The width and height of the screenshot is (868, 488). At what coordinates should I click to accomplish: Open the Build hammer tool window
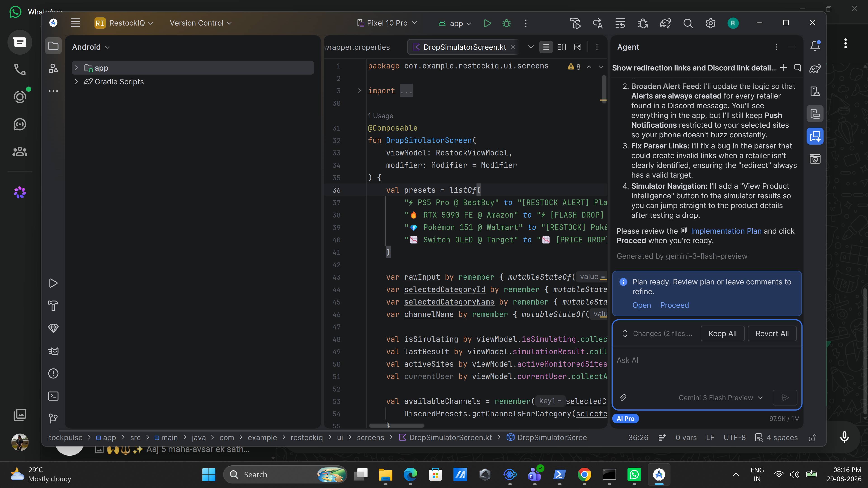click(x=53, y=306)
